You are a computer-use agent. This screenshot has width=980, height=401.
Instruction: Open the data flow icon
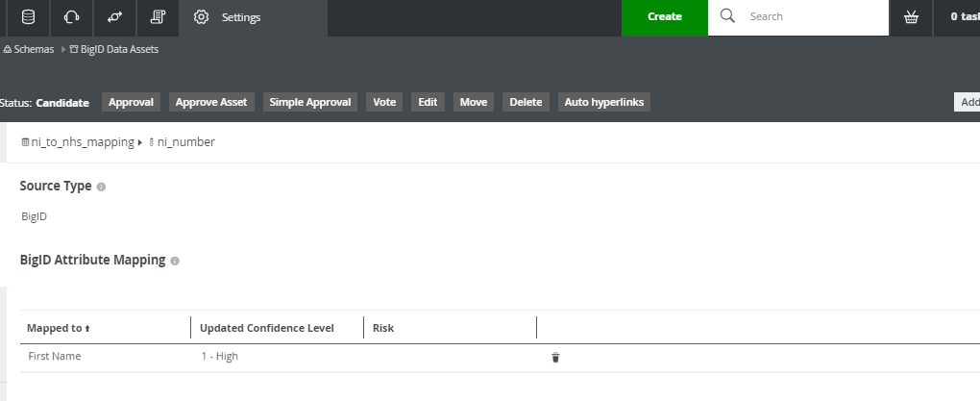[x=115, y=17]
